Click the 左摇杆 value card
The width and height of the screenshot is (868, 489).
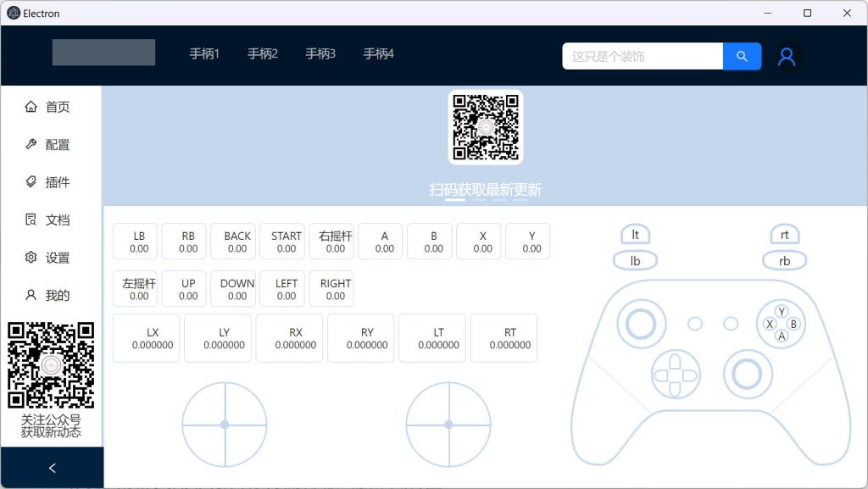(135, 289)
